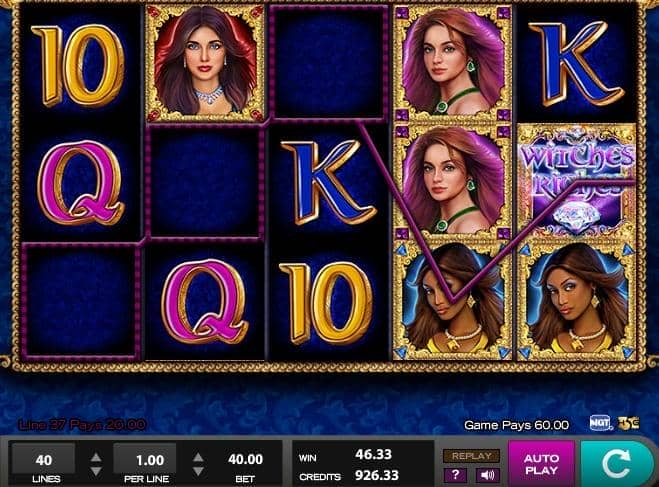
Task: Click the pink Q symbol on reel one
Action: tap(81, 182)
